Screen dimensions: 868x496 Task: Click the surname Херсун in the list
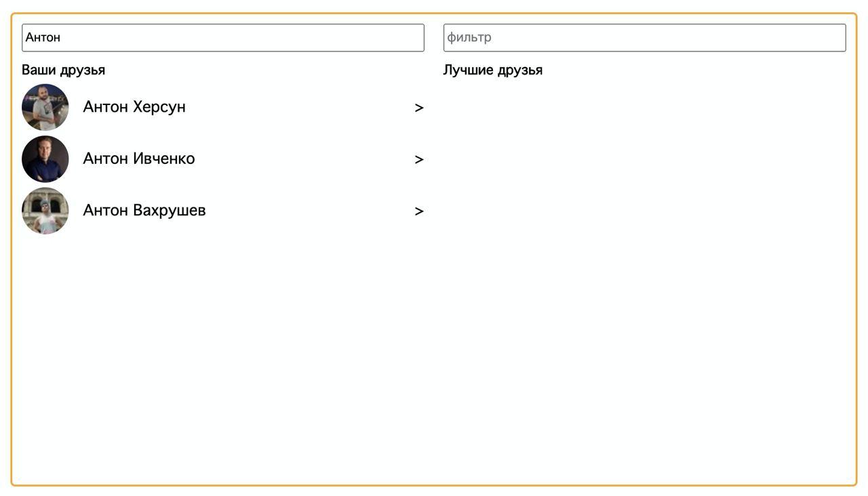[x=159, y=107]
